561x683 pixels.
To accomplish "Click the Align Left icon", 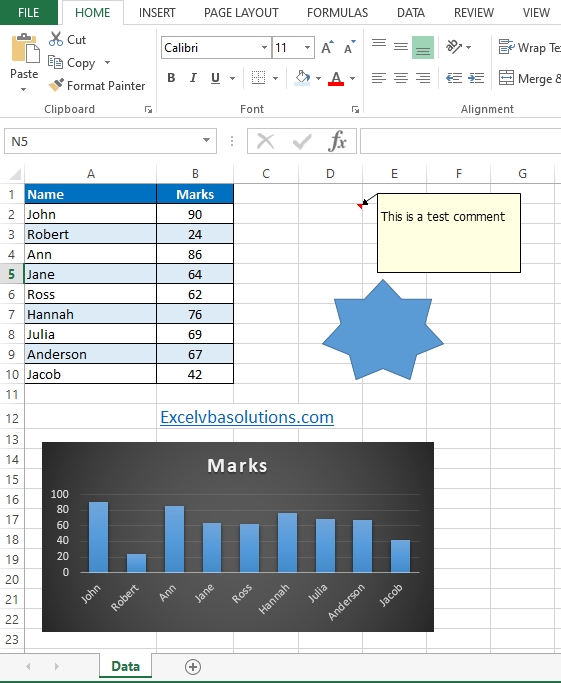I will pyautogui.click(x=379, y=78).
